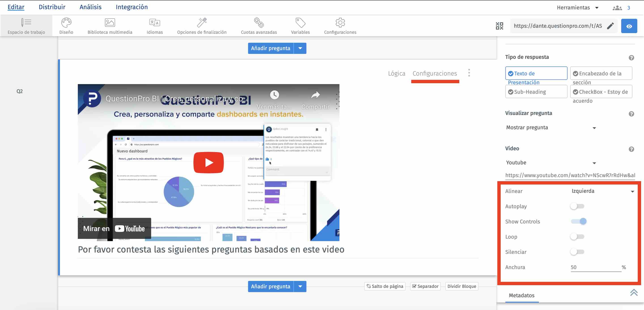
Task: Enable the Loop switch
Action: coord(577,237)
